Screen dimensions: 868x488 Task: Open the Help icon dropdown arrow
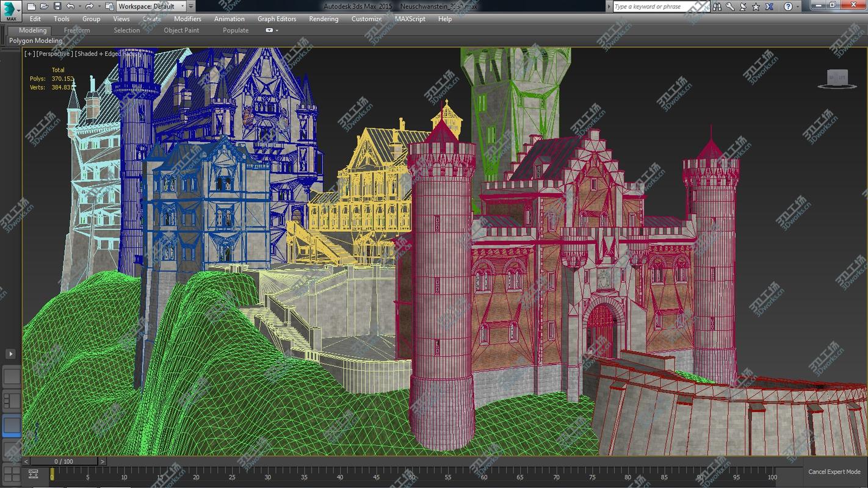point(798,6)
